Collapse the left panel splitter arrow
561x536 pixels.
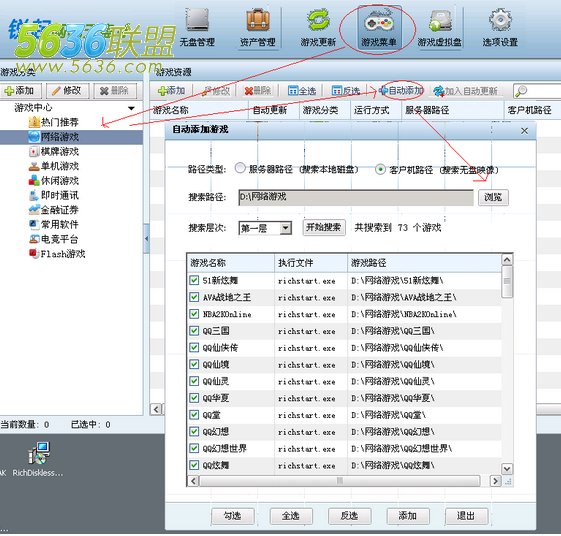tap(146, 238)
